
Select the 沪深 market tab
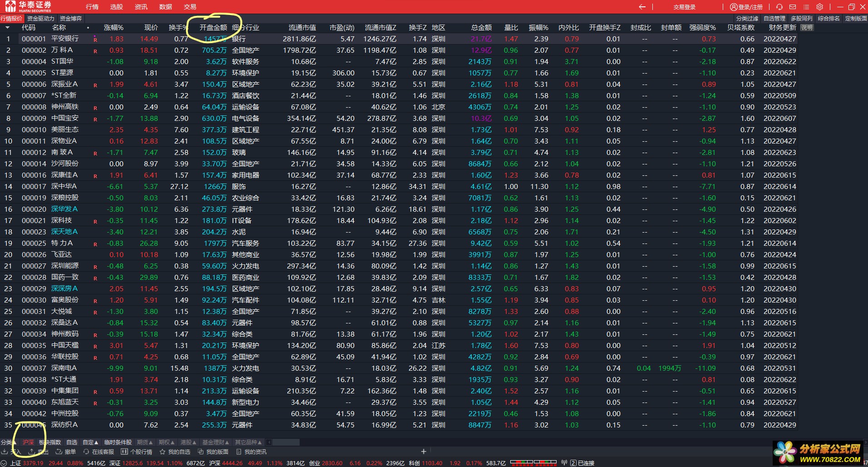click(x=28, y=442)
